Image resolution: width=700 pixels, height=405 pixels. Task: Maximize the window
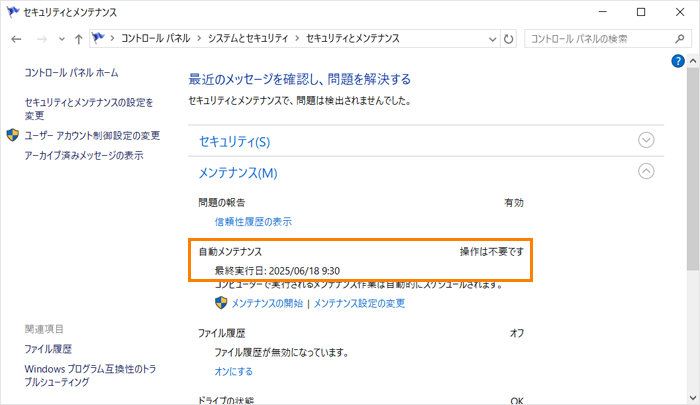641,12
